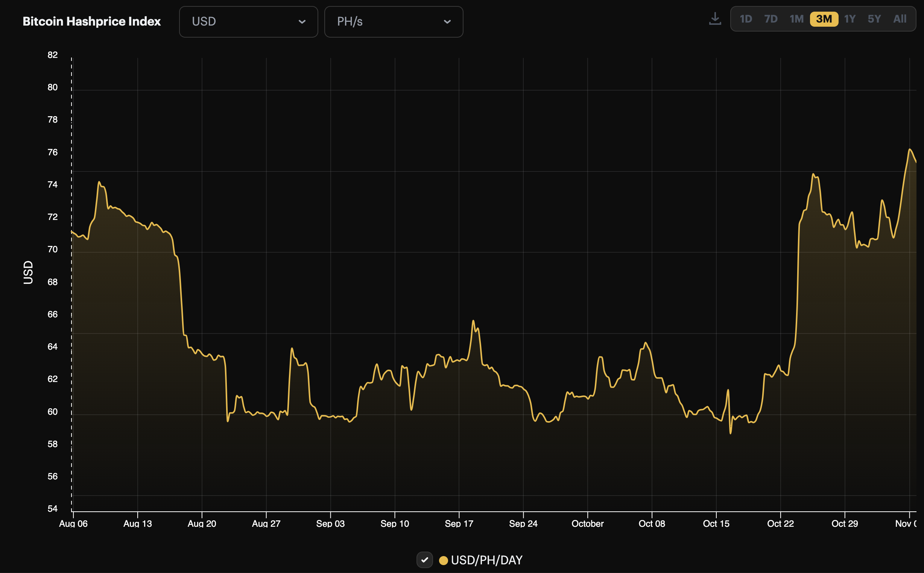Choose the 1M range button

796,19
